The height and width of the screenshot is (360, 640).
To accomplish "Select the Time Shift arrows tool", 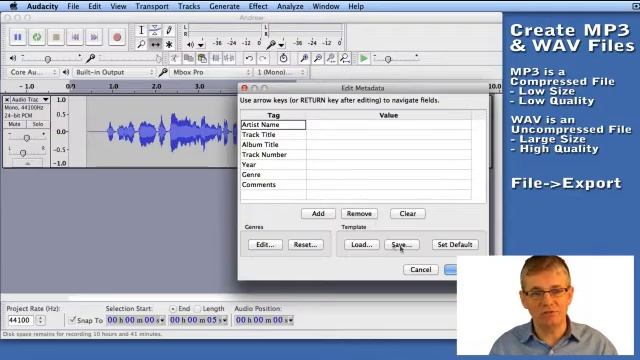I will (155, 44).
